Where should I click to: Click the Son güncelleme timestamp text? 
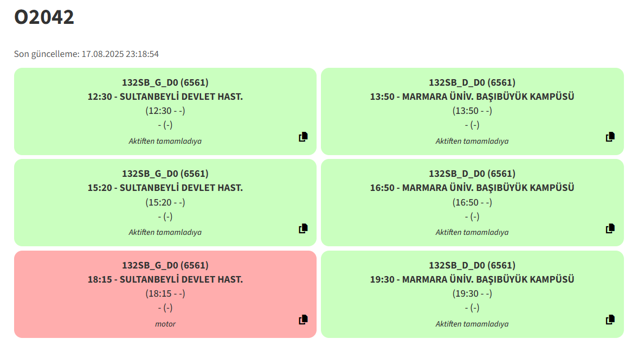coord(86,54)
